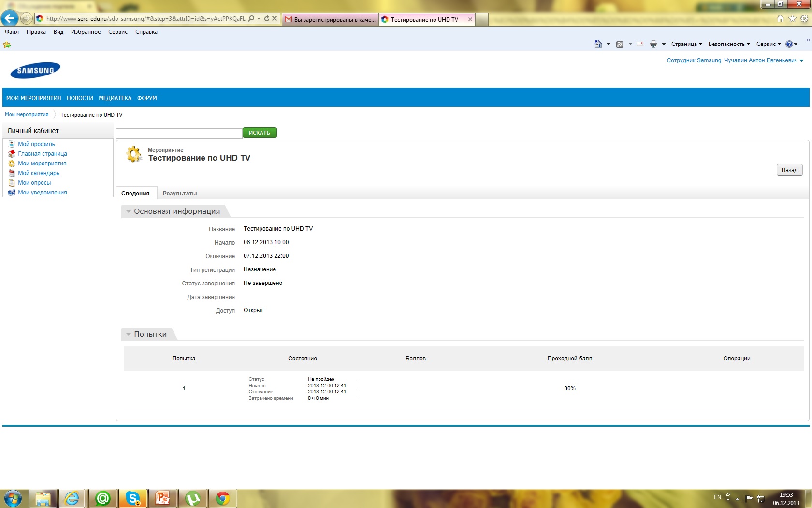This screenshot has width=812, height=508.
Task: Click the calendar icon beside Мой календарь
Action: [12, 173]
